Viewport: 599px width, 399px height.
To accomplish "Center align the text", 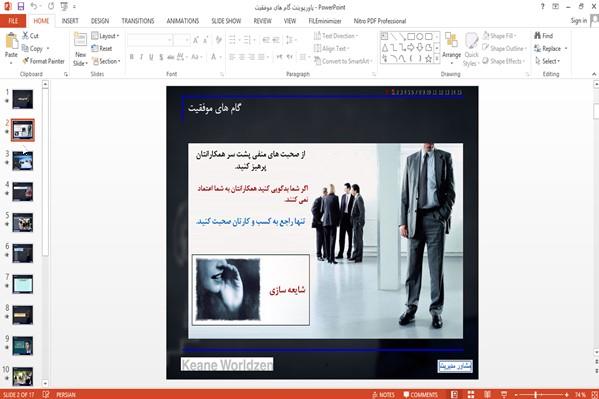I will pyautogui.click(x=241, y=57).
